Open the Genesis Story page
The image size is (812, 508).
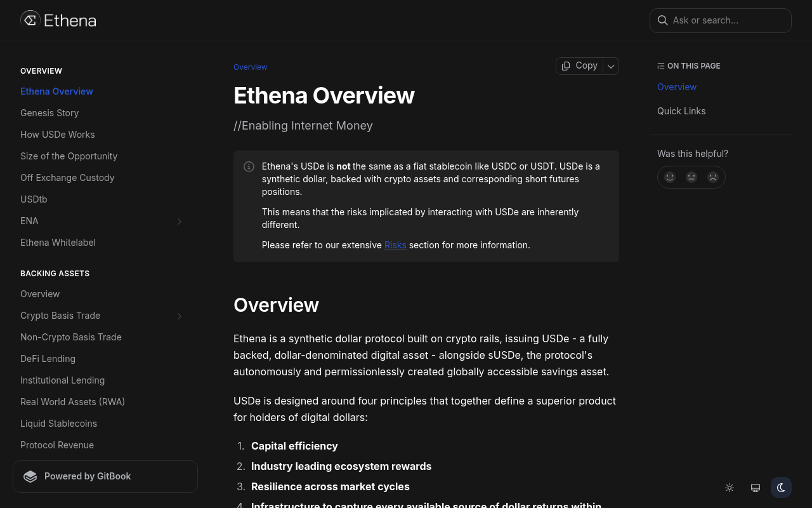point(49,113)
